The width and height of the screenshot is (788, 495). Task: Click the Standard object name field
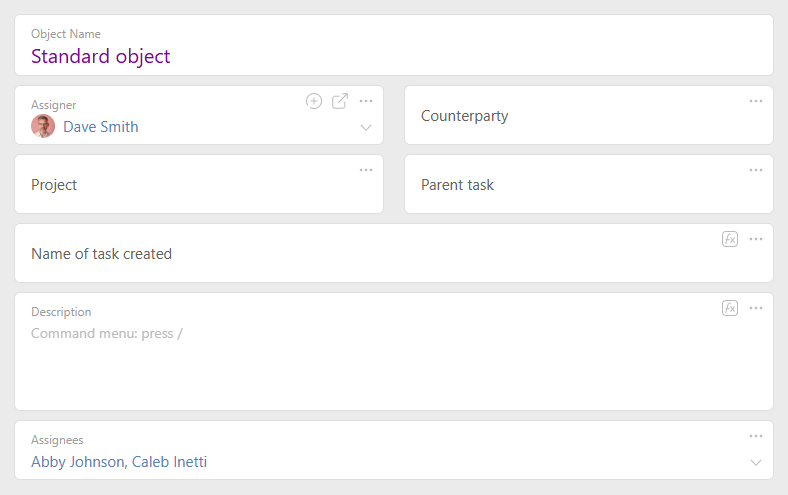(394, 45)
